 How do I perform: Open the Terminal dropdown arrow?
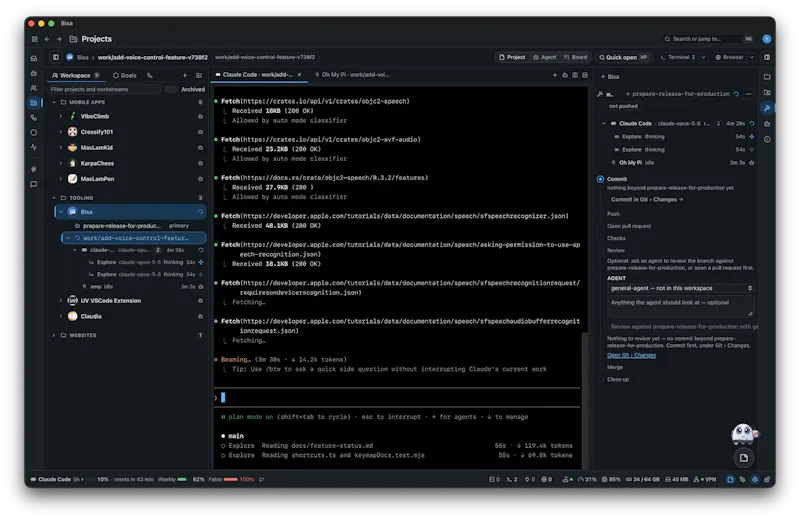tap(703, 57)
